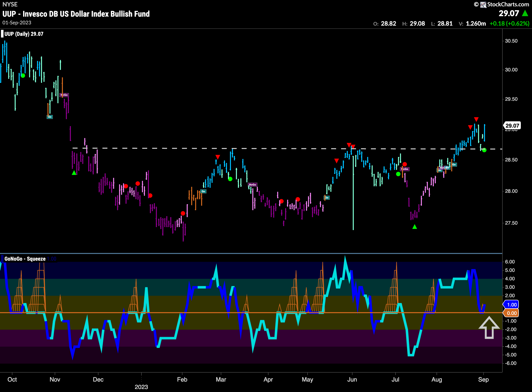Click the 29.50 price axis label

(511, 99)
